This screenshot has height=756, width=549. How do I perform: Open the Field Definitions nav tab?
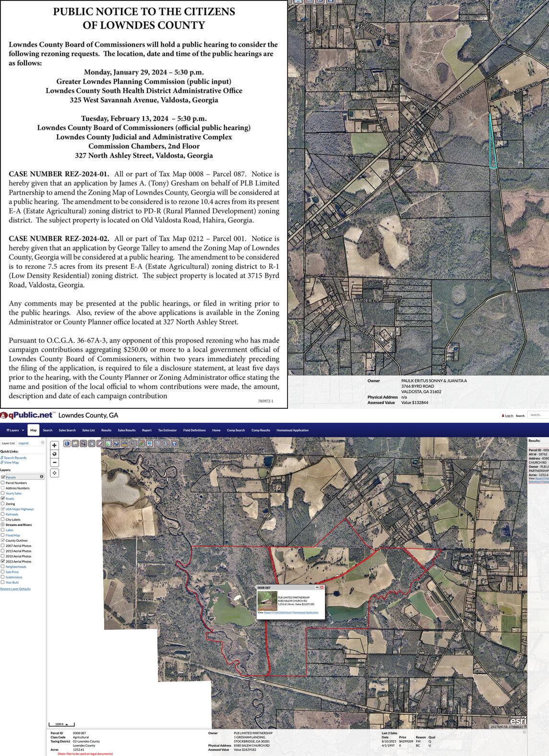coord(194,430)
